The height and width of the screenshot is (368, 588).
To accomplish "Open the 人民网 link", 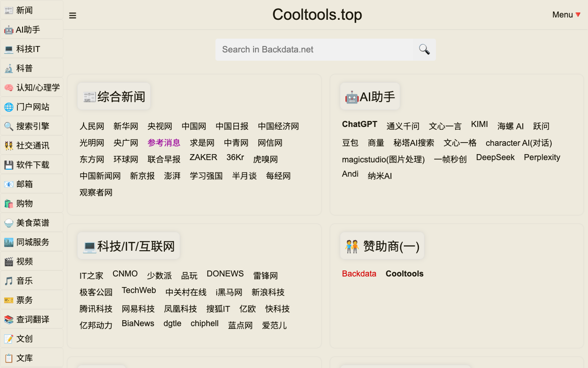I will [x=92, y=126].
